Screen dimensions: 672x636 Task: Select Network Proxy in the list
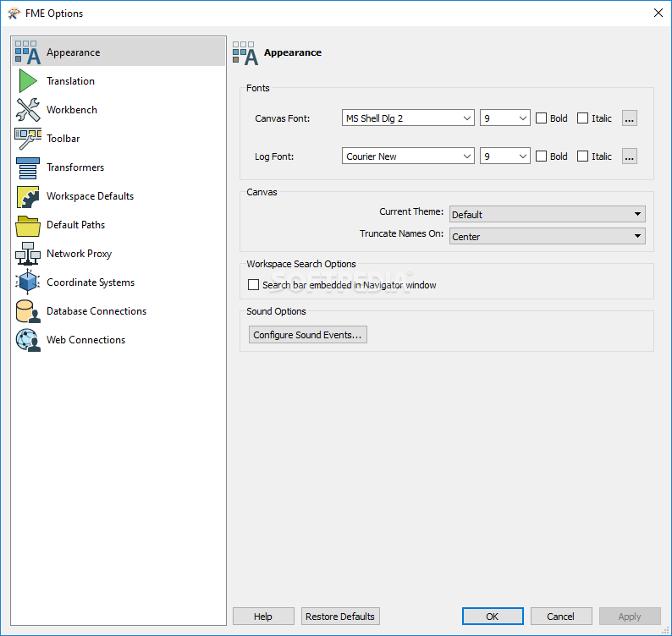pyautogui.click(x=118, y=254)
